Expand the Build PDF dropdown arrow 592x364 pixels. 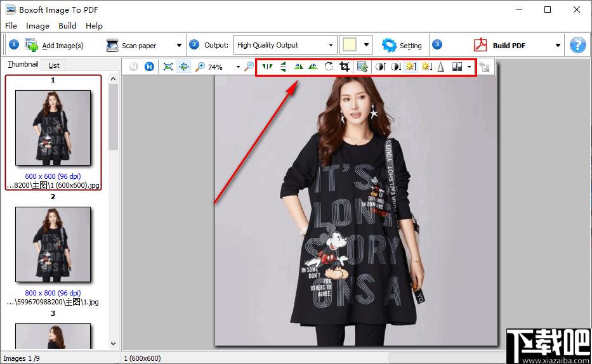click(558, 45)
